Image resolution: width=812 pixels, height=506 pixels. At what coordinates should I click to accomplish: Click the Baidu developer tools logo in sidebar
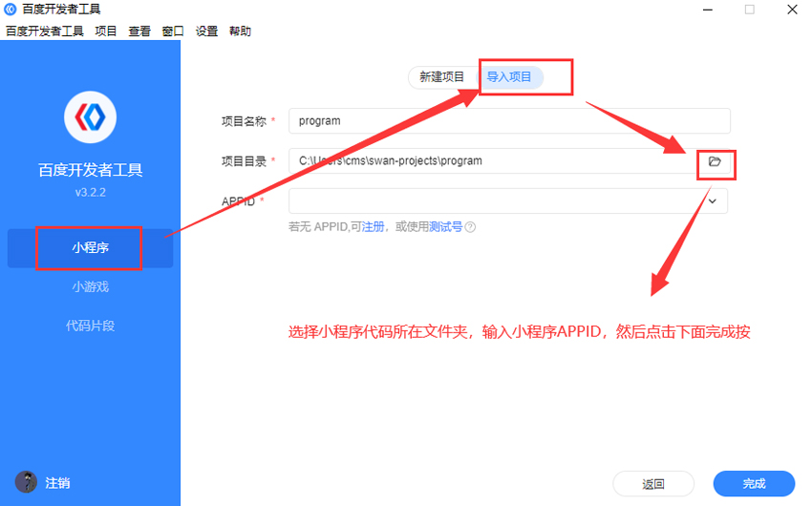point(90,117)
